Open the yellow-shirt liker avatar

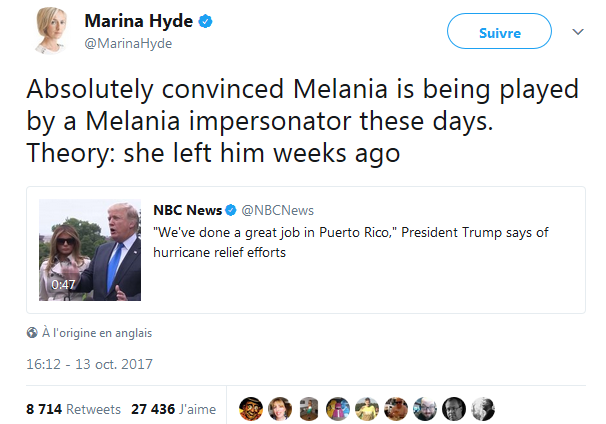[x=367, y=409]
